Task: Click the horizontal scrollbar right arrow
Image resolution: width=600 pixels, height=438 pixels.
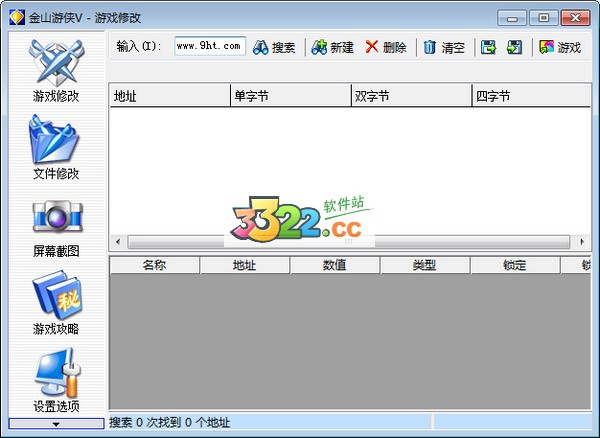Action: click(x=582, y=242)
